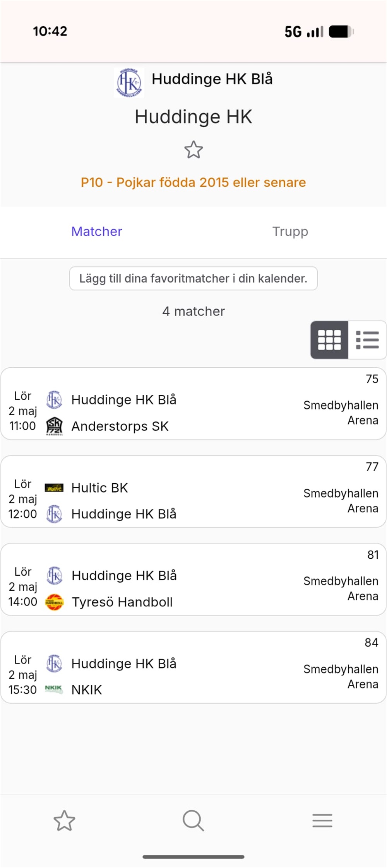The width and height of the screenshot is (387, 868).
Task: Select the Trupp tab
Action: coord(290,231)
